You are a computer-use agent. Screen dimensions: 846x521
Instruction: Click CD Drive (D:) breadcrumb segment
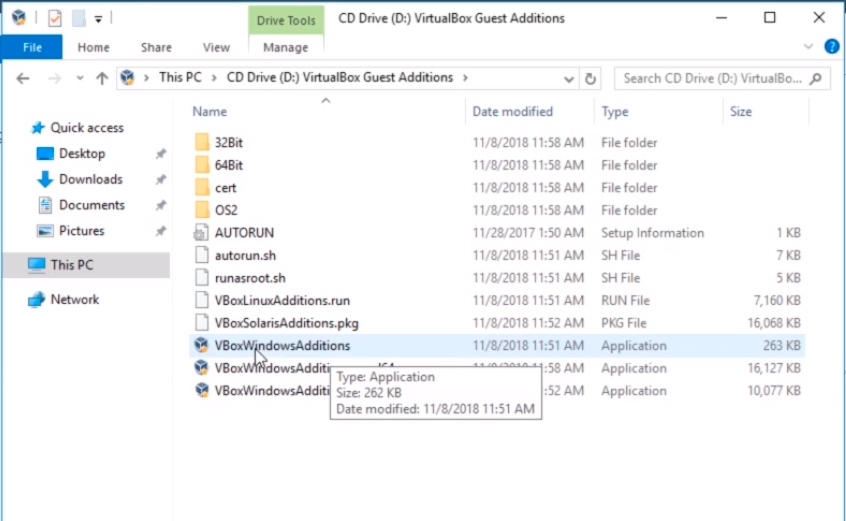pos(339,78)
